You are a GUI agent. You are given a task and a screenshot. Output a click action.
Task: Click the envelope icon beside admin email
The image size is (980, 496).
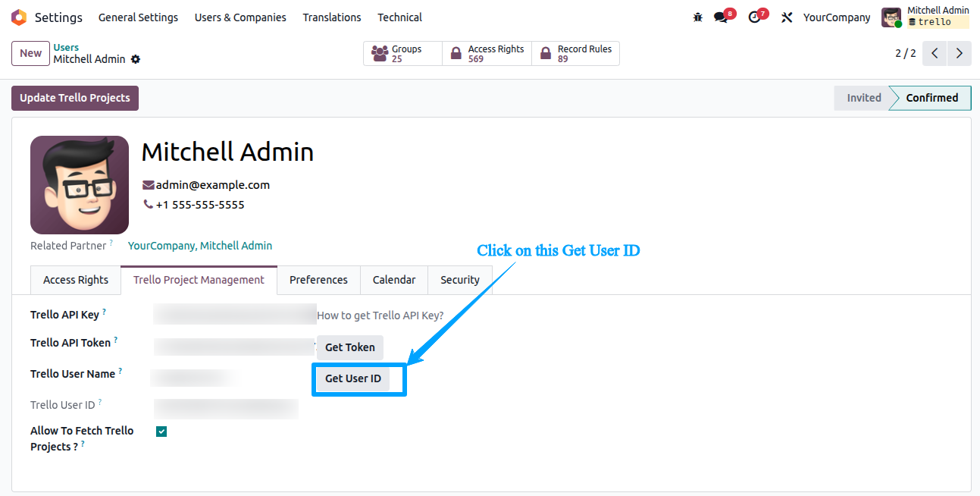point(149,185)
